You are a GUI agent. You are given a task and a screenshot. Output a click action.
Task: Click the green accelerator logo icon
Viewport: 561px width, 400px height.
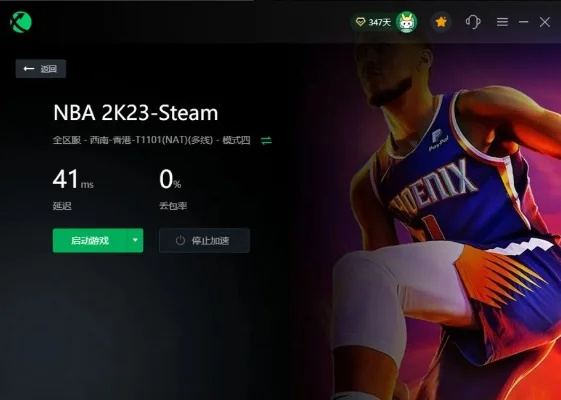(21, 22)
